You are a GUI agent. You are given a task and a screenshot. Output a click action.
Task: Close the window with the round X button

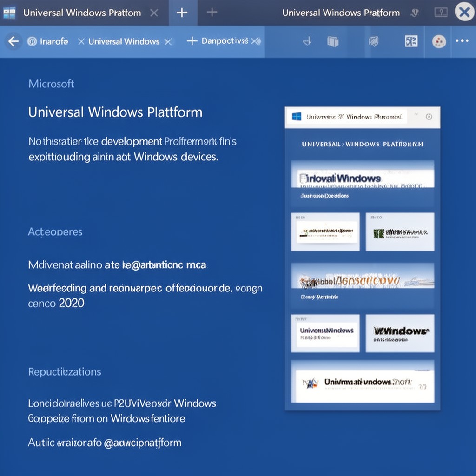pos(464,12)
